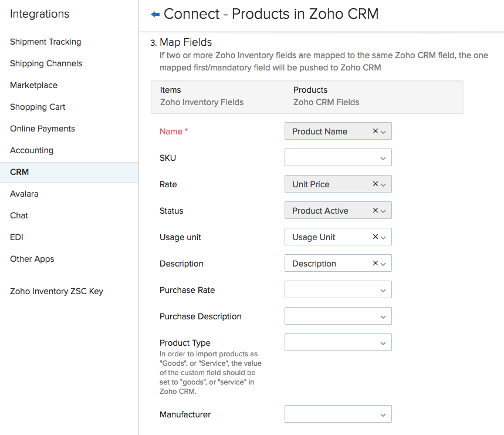Open the Purchase Description dropdown

pos(338,316)
